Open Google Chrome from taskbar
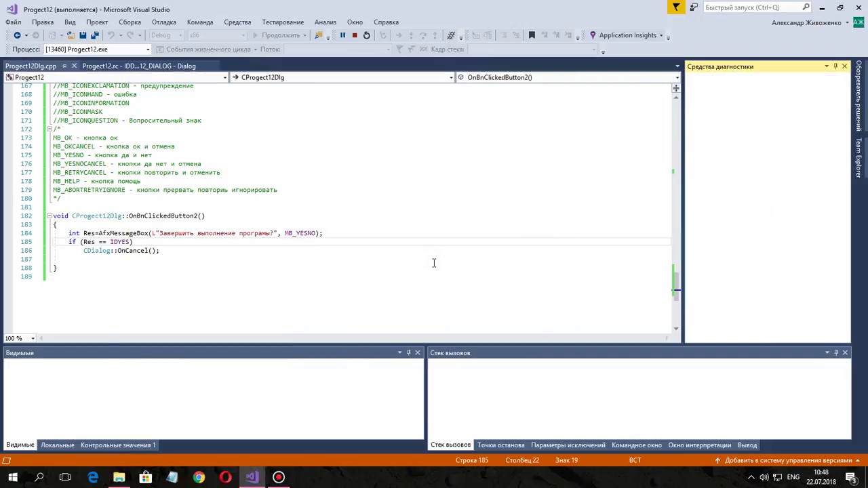Viewport: 868px width, 488px height. pyautogui.click(x=199, y=477)
